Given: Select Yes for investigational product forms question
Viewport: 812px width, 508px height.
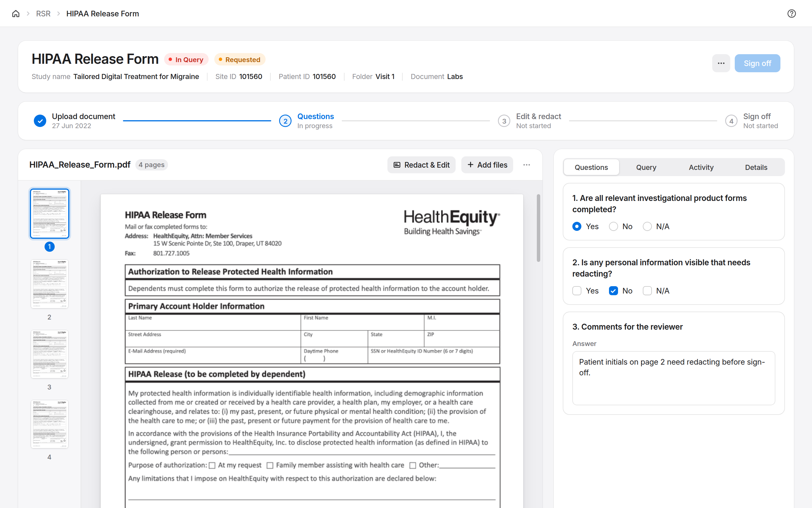Looking at the screenshot, I should (x=577, y=226).
